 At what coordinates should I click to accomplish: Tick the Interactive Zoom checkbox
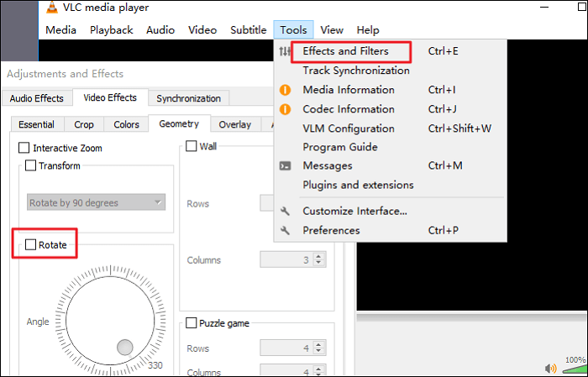coord(24,149)
